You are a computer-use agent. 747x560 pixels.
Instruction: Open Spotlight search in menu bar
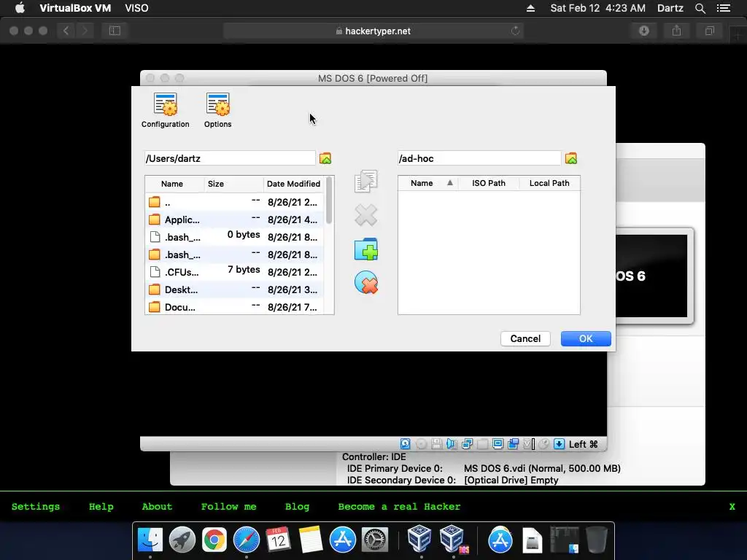[700, 8]
